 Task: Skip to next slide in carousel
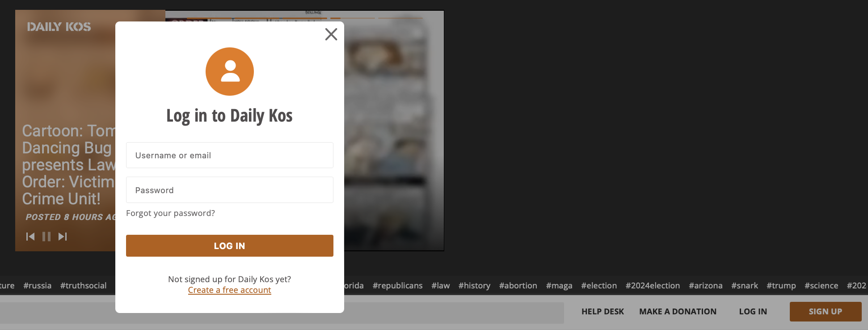click(x=63, y=237)
